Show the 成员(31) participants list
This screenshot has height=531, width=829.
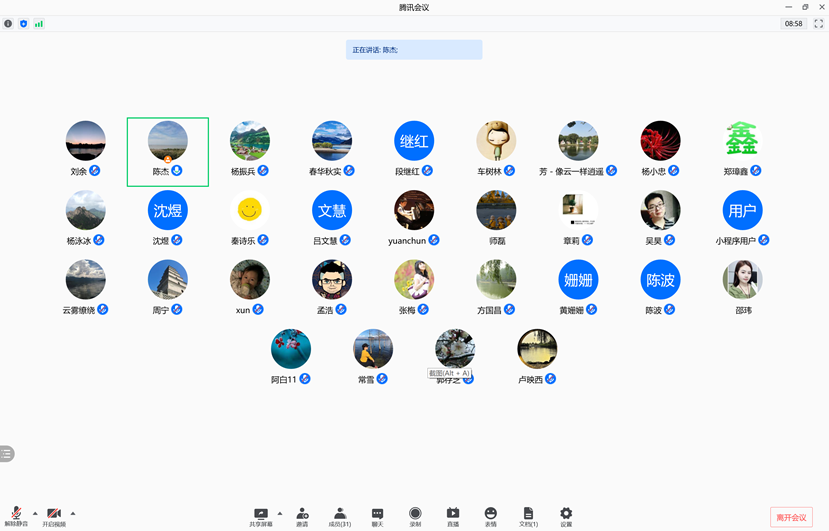pos(340,515)
